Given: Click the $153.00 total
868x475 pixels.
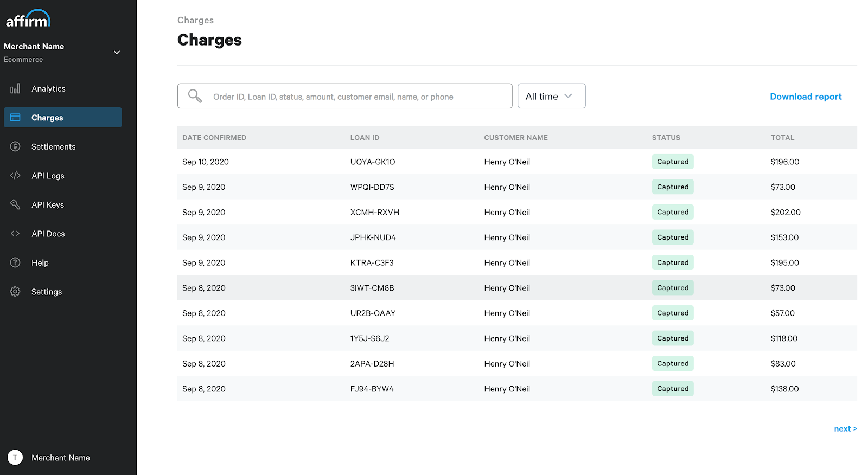Looking at the screenshot, I should pos(784,237).
